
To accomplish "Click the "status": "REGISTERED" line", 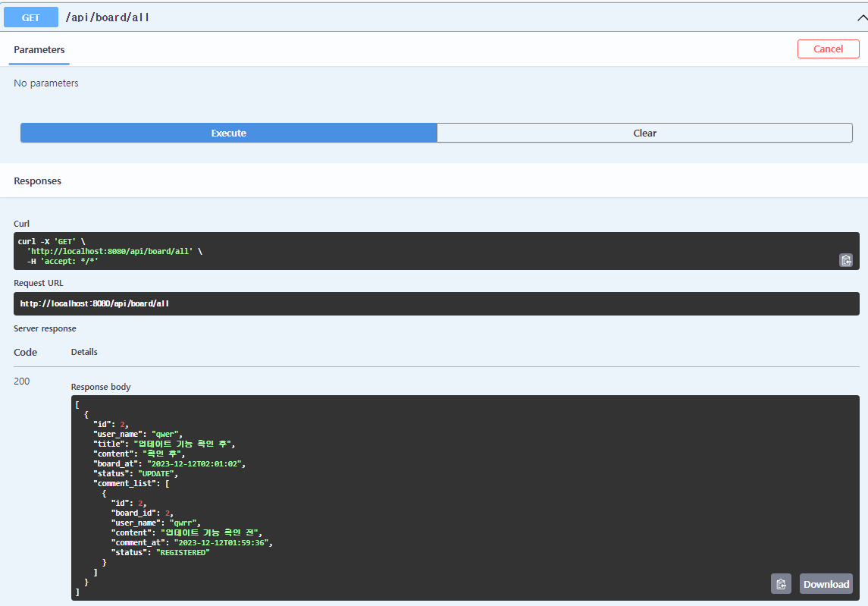I will pyautogui.click(x=161, y=553).
